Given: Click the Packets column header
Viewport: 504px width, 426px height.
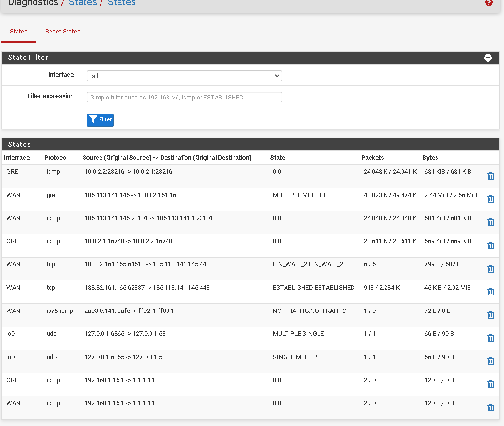Looking at the screenshot, I should pyautogui.click(x=372, y=157).
